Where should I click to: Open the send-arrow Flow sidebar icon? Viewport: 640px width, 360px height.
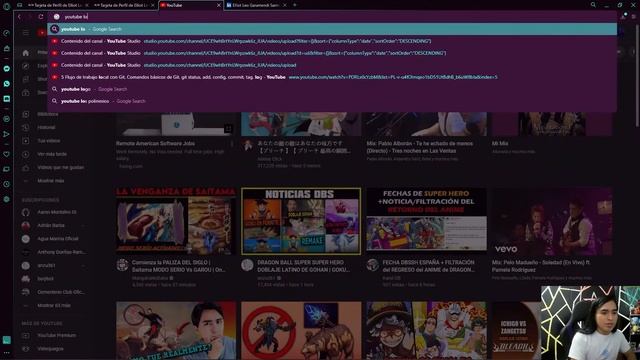coord(7,134)
